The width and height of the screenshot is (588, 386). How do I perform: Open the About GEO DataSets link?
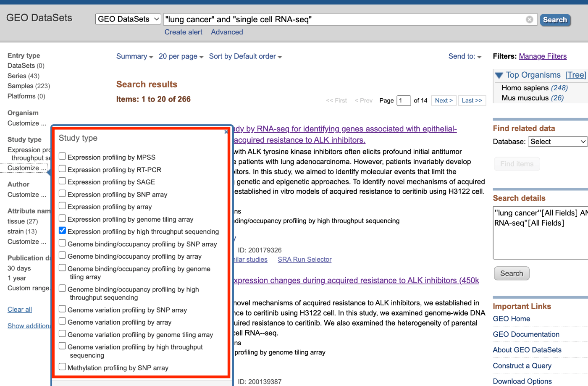pyautogui.click(x=527, y=350)
